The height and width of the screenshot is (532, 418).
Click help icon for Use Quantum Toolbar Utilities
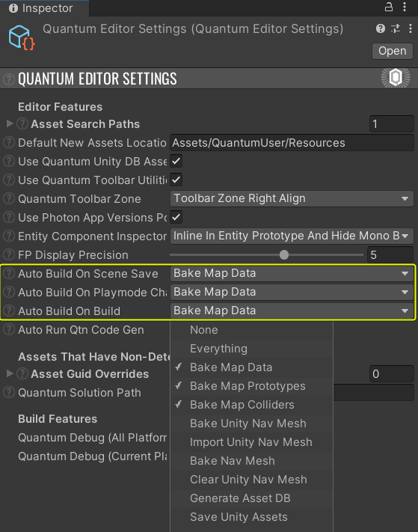[x=9, y=180]
